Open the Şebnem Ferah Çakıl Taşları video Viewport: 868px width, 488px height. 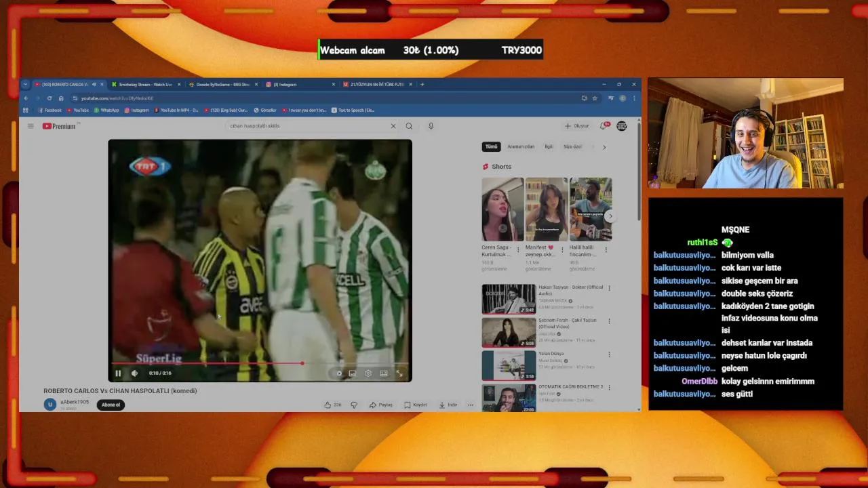point(509,332)
